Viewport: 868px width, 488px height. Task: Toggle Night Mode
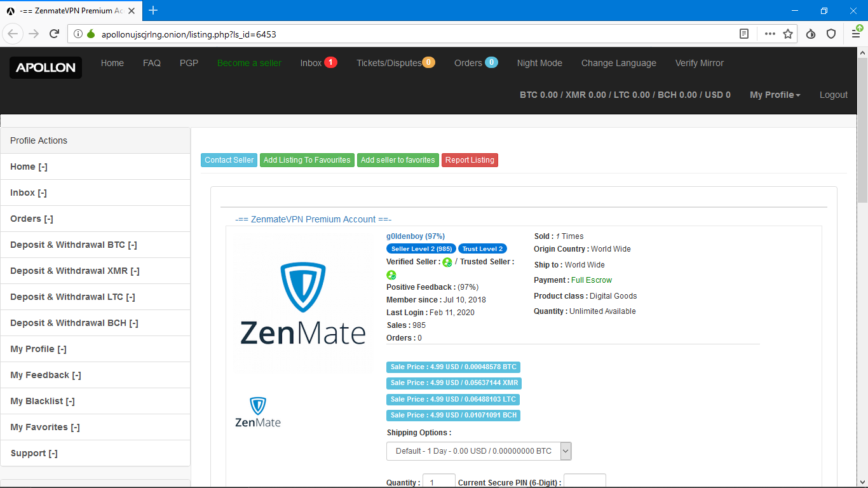tap(539, 63)
